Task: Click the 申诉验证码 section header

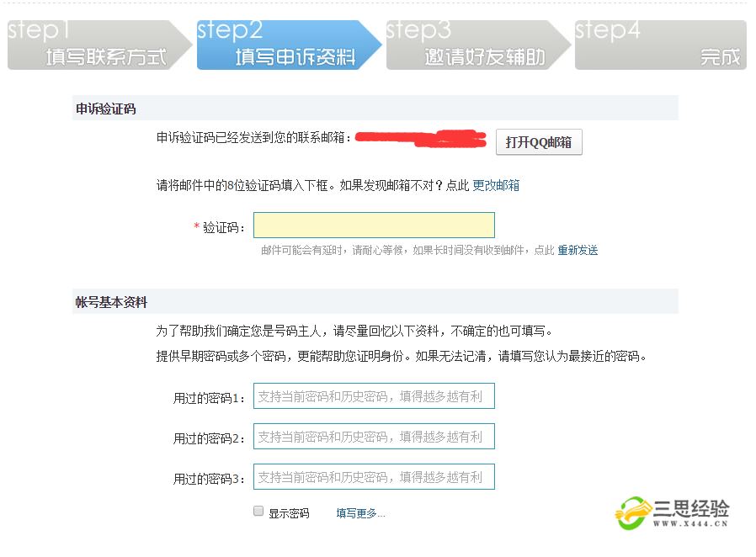Action: coord(106,109)
